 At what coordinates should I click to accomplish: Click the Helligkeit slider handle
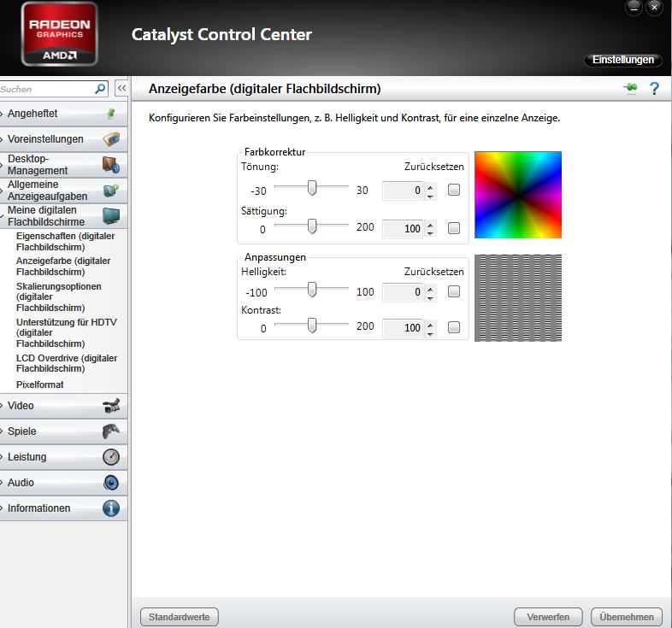point(312,290)
